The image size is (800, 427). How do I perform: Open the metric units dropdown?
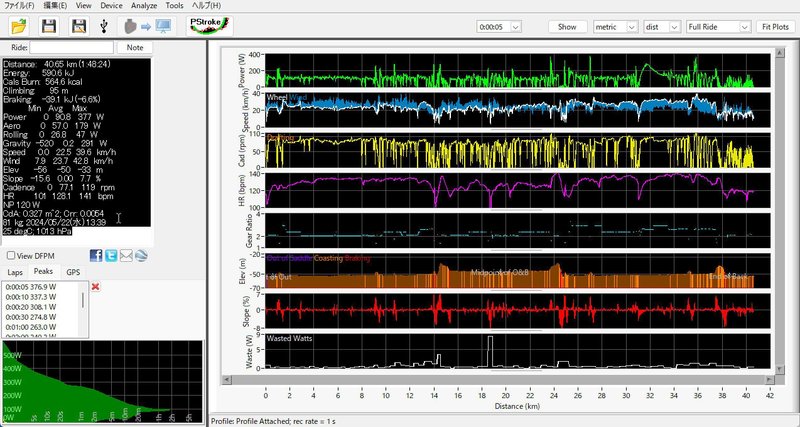click(632, 27)
